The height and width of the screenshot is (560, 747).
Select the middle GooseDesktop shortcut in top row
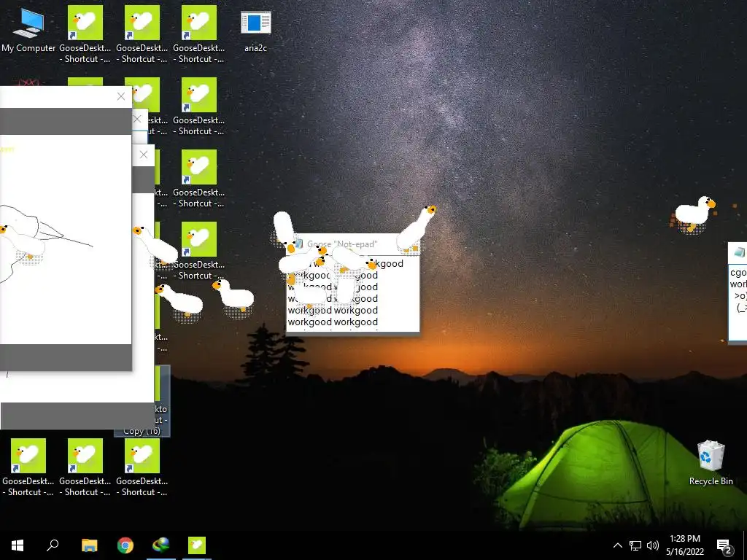click(x=142, y=34)
